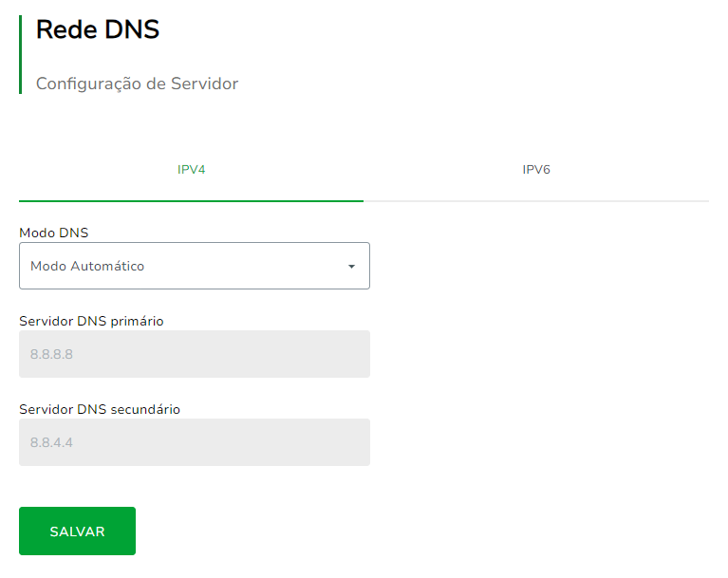The image size is (728, 578).
Task: Click the dropdown arrow in Modo DNS
Action: coord(351,267)
